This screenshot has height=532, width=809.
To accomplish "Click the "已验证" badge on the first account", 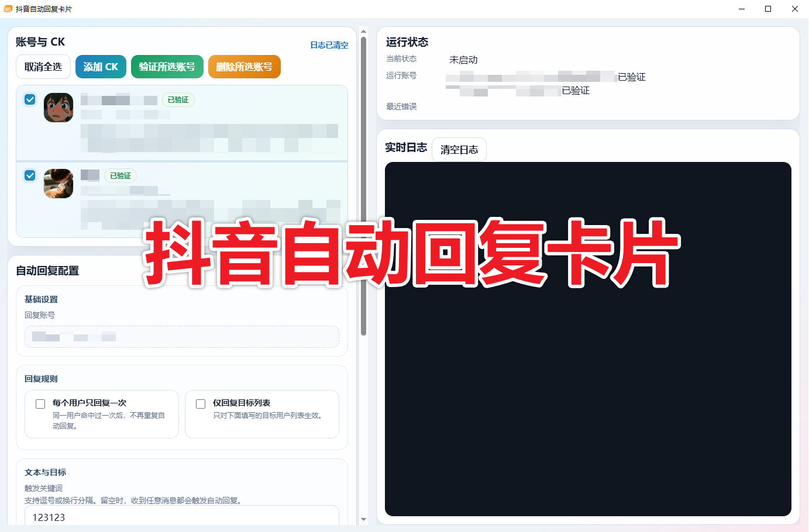I will click(178, 99).
